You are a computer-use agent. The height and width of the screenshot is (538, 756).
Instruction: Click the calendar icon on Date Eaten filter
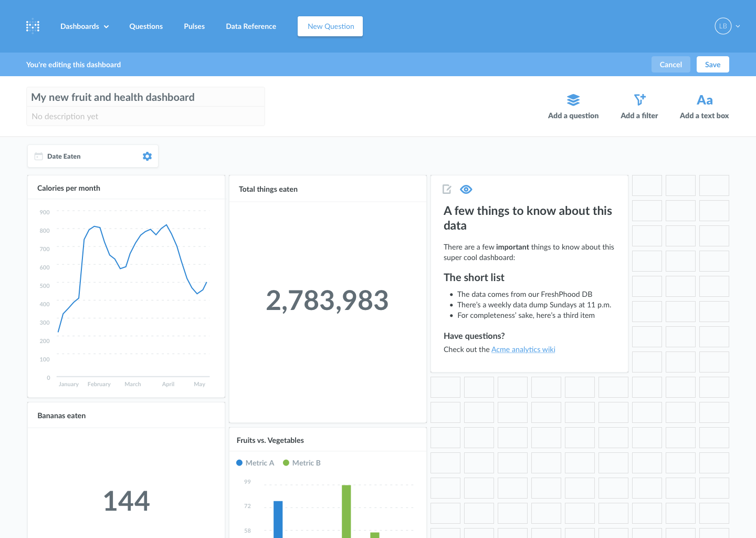(x=38, y=156)
